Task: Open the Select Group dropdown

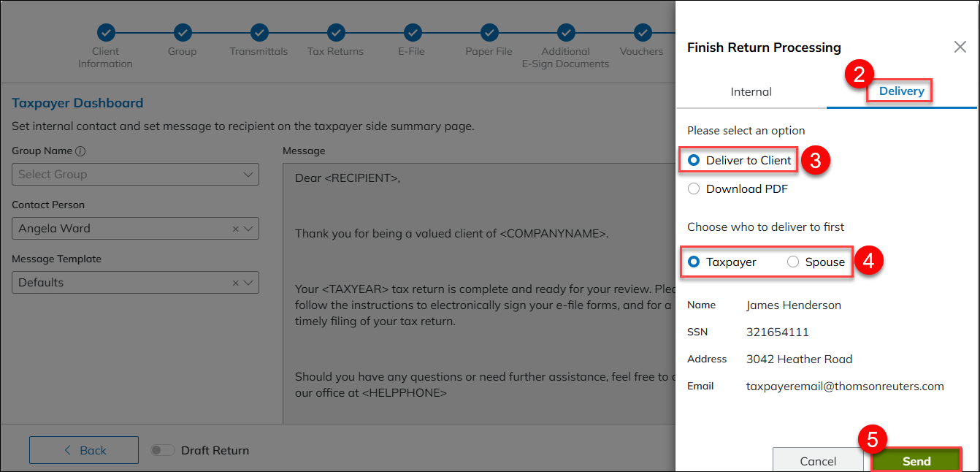Action: tap(135, 174)
